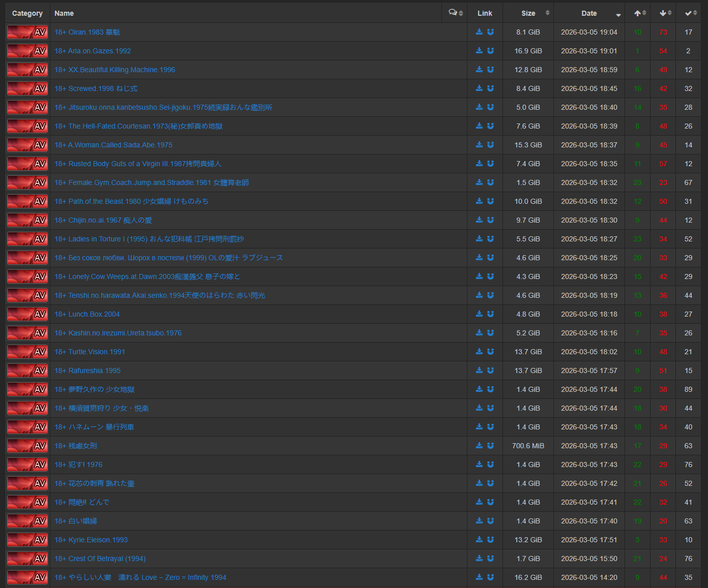
Task: Click the date 2026-03-05 15:50
Action: (x=589, y=559)
